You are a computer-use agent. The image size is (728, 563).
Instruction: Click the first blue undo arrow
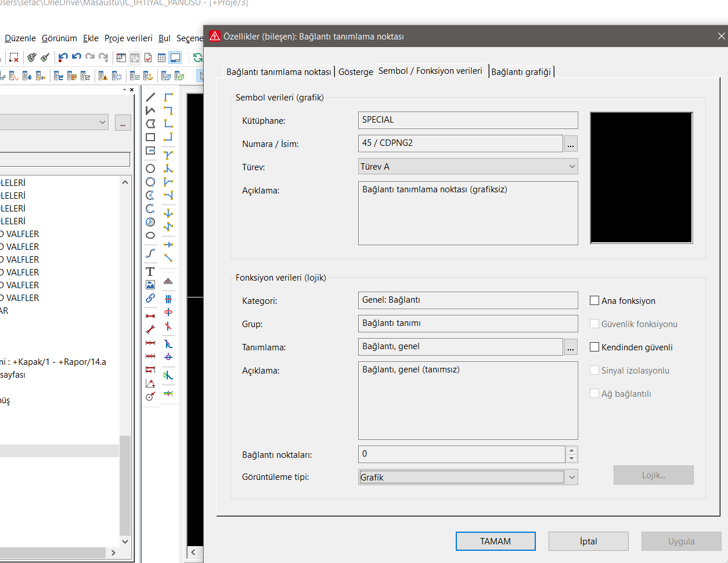(x=63, y=58)
